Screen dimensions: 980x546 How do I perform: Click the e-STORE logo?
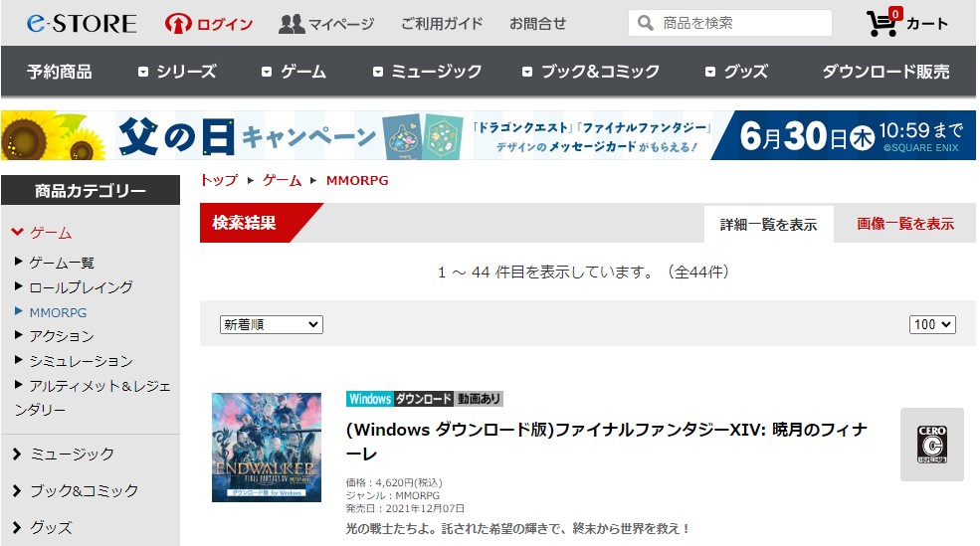tap(82, 24)
